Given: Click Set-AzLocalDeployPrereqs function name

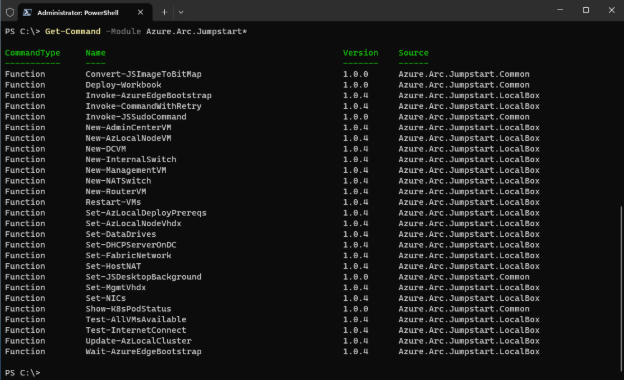Looking at the screenshot, I should 146,213.
